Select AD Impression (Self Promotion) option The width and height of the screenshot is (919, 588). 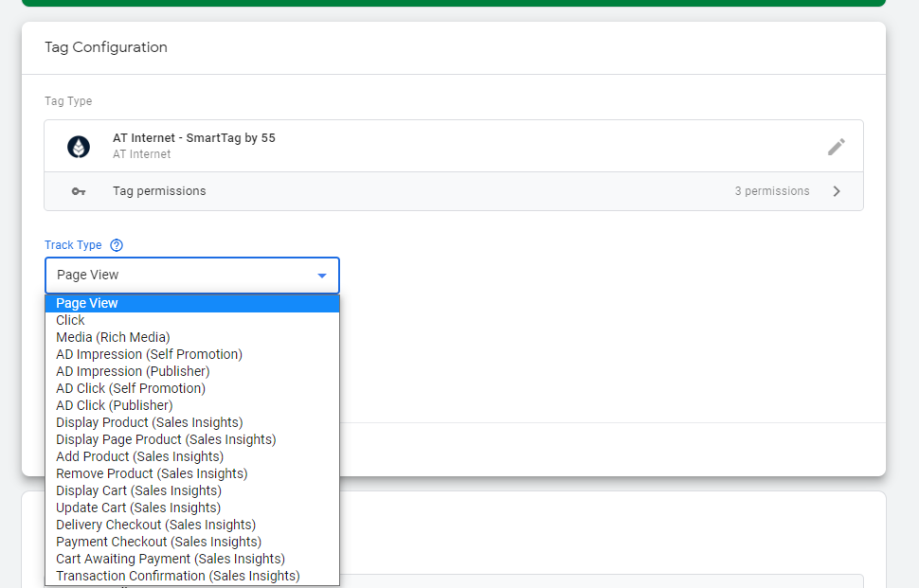(x=149, y=354)
